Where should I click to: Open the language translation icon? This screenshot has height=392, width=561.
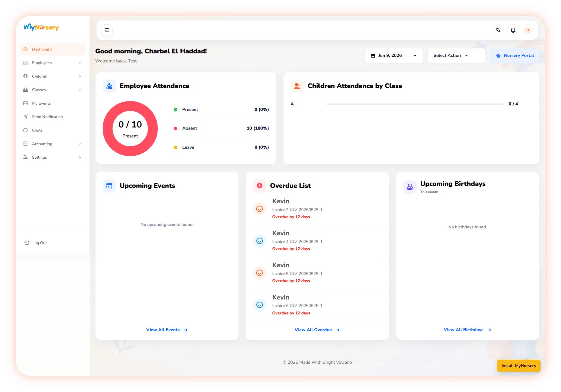pyautogui.click(x=498, y=30)
